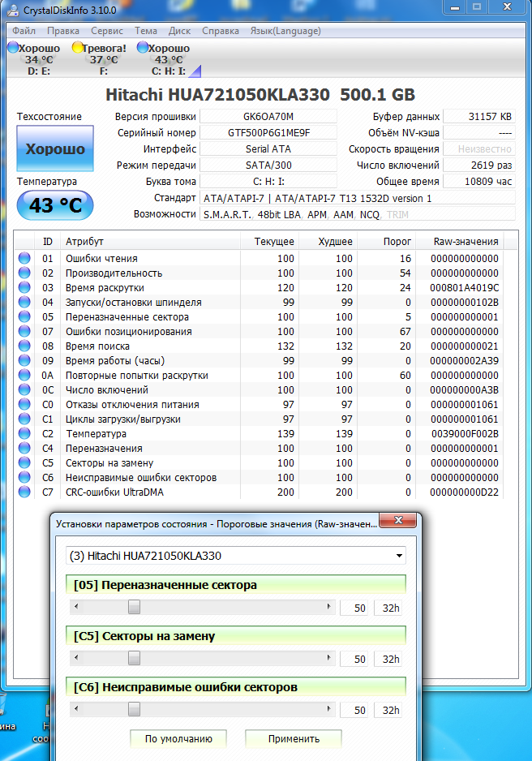Viewport: 532px width, 761px height.
Task: Click the По умолчанию button
Action: (178, 738)
